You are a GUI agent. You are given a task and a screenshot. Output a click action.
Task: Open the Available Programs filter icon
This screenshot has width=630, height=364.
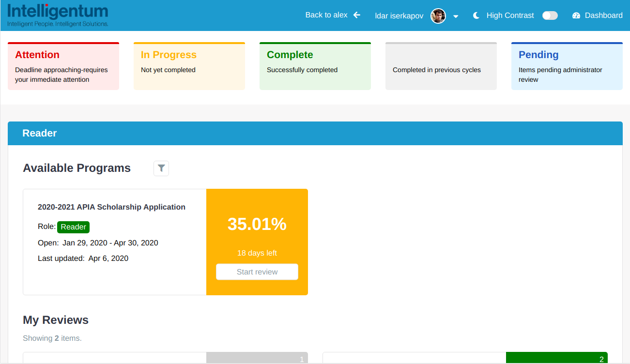click(x=161, y=168)
